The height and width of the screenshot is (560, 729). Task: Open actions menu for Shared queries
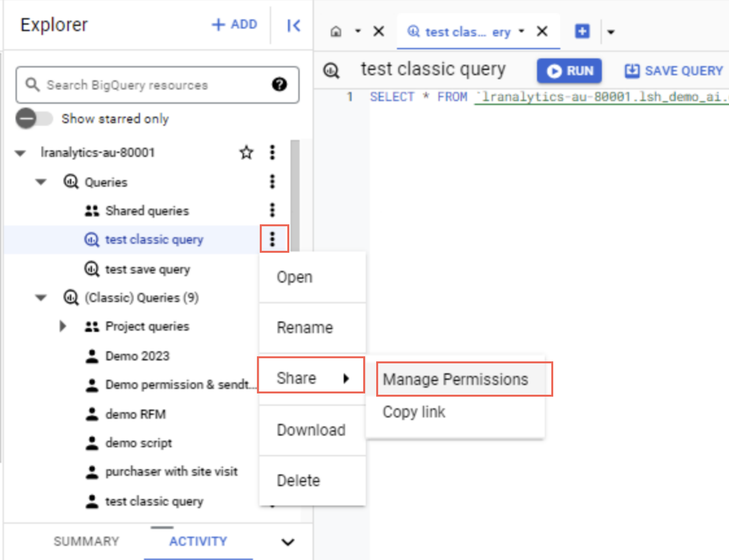(272, 210)
